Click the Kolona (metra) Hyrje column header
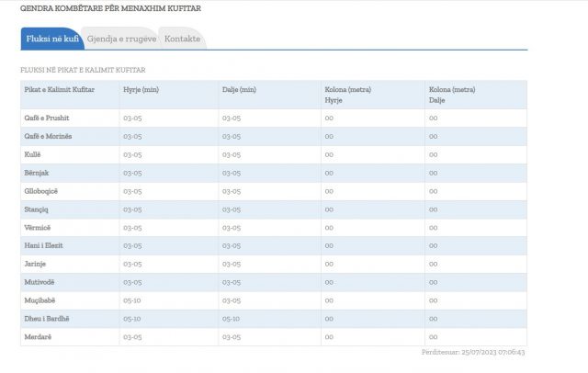Viewport: 588px width, 373px height. point(347,94)
